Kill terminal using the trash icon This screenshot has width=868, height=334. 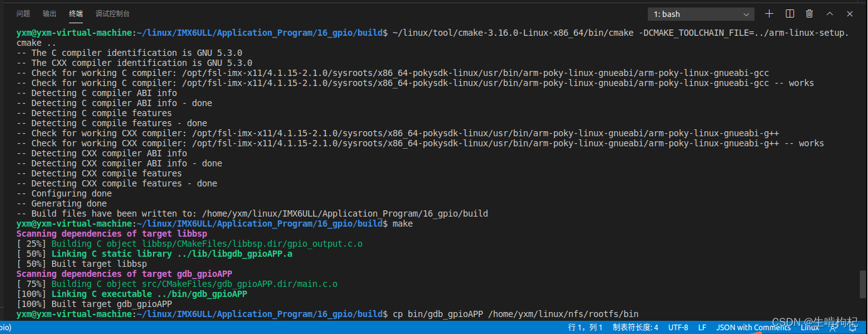[x=810, y=14]
